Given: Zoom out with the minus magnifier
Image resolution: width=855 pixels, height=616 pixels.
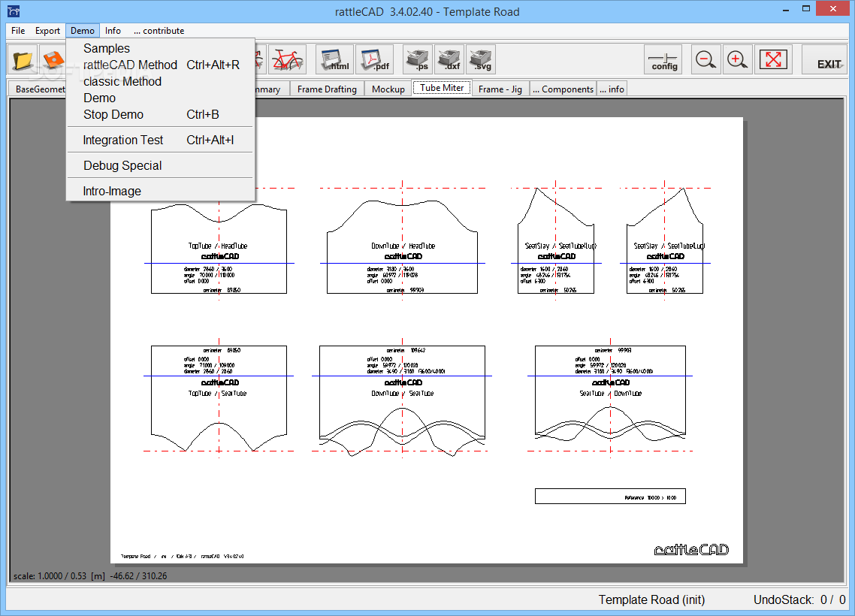Looking at the screenshot, I should click(705, 60).
